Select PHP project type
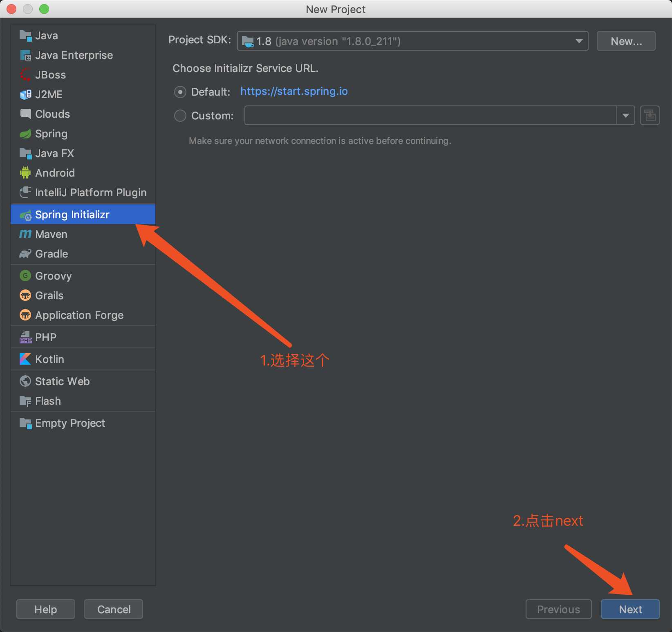 83,337
